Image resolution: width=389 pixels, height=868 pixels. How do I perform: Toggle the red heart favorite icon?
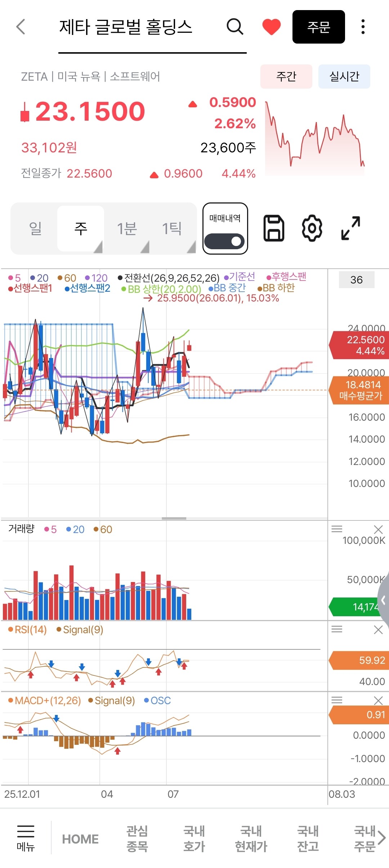pos(271,27)
